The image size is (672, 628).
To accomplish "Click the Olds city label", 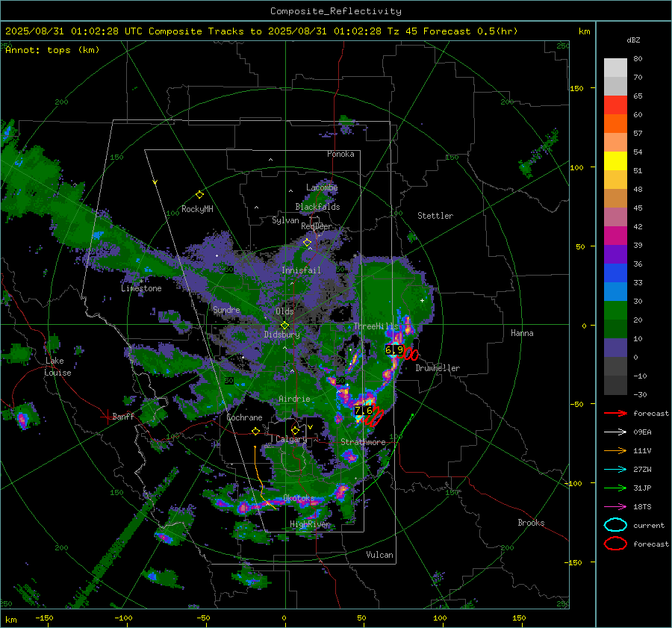I will point(284,311).
